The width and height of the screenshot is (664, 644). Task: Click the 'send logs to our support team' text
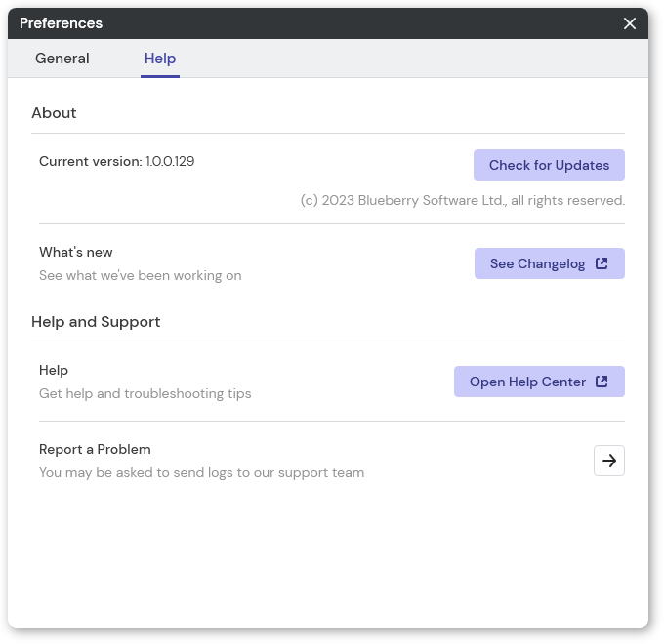pos(269,472)
